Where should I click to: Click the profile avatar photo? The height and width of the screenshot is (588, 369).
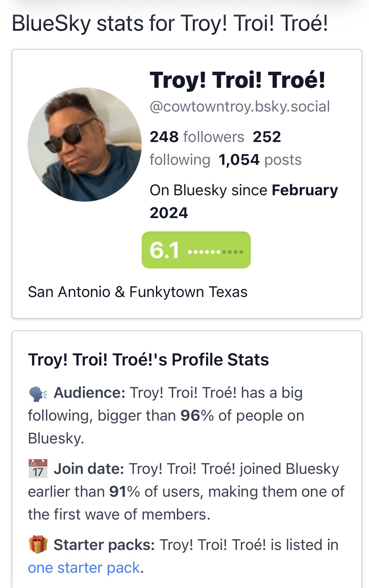coord(85,145)
